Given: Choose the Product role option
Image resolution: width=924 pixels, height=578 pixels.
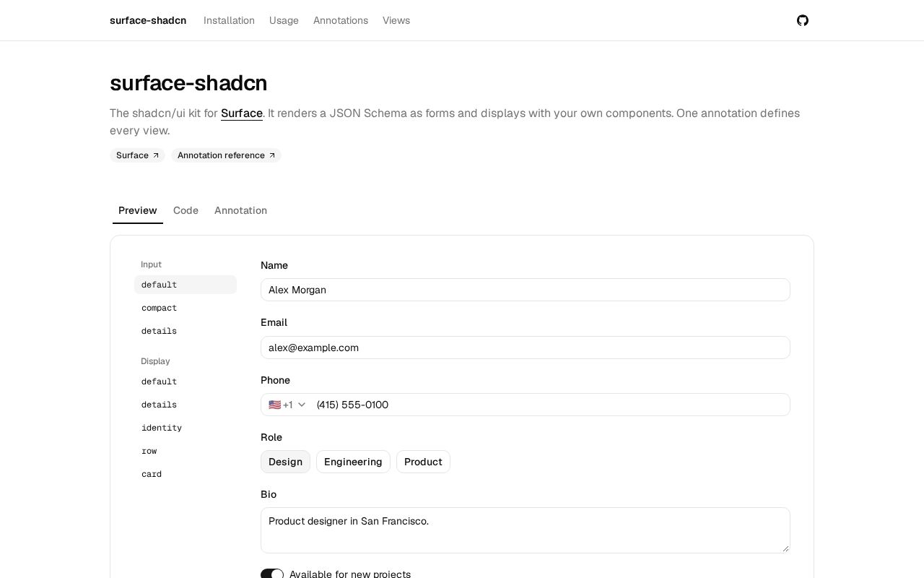Looking at the screenshot, I should [423, 462].
